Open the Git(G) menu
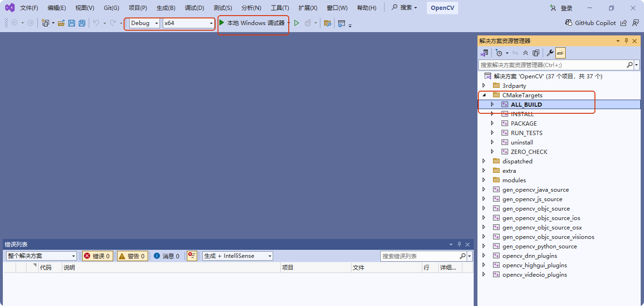Image resolution: width=644 pixels, height=306 pixels. 111,8
